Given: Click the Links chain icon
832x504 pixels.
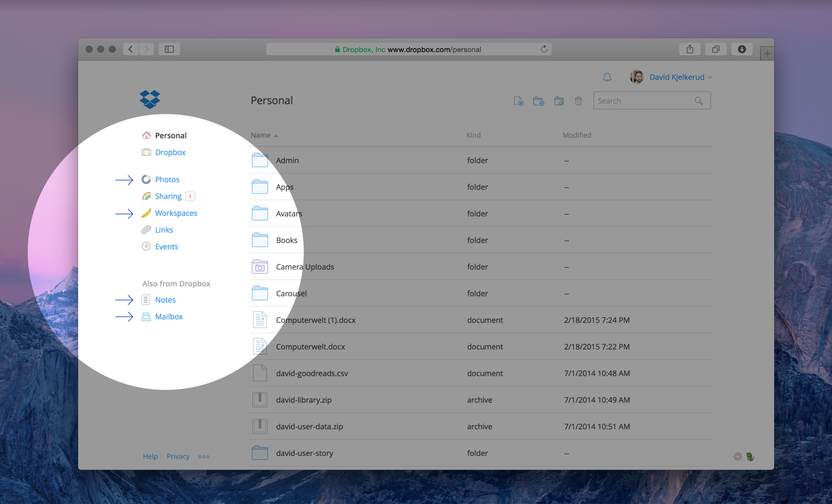Looking at the screenshot, I should click(146, 230).
